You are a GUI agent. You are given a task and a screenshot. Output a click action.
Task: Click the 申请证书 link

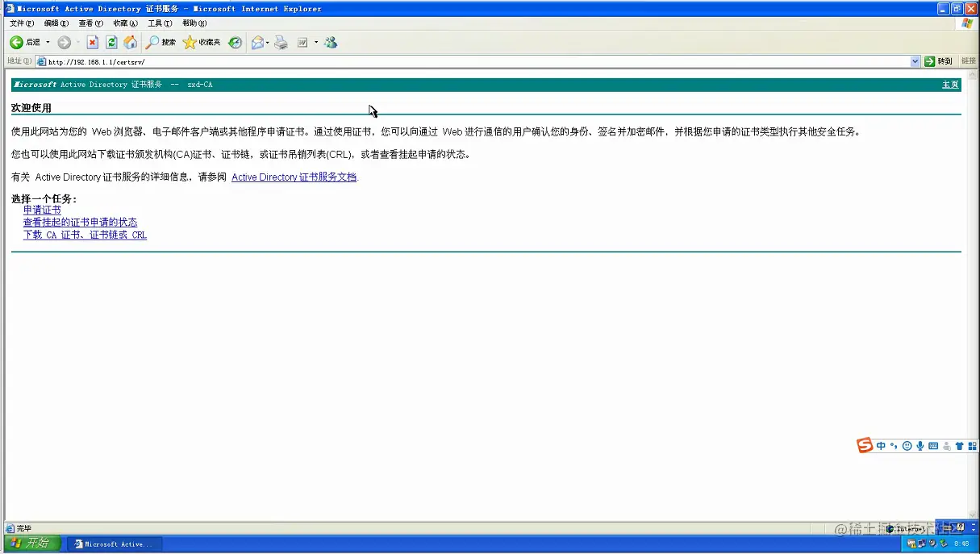42,210
